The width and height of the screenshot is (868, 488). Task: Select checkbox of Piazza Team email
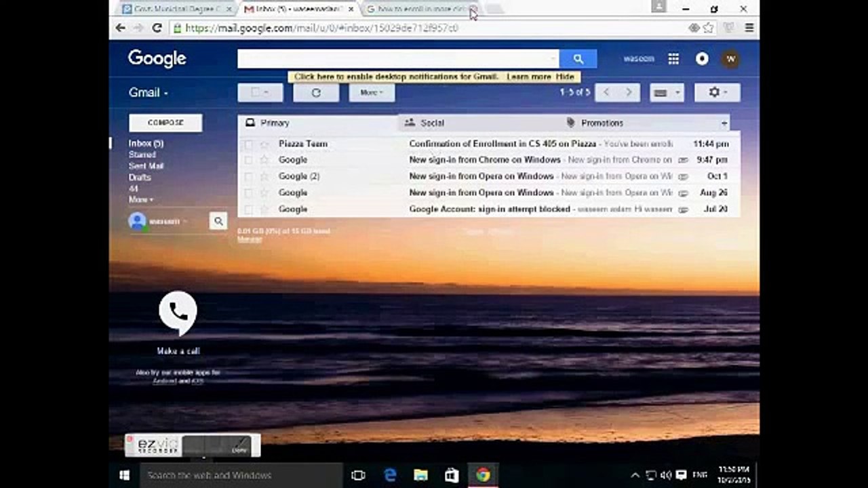click(248, 144)
